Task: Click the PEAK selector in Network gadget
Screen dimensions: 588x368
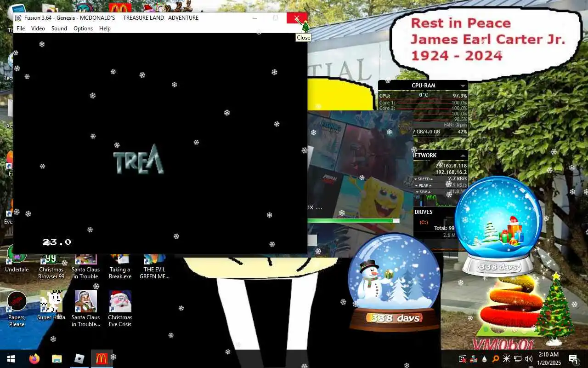Action: (x=423, y=185)
